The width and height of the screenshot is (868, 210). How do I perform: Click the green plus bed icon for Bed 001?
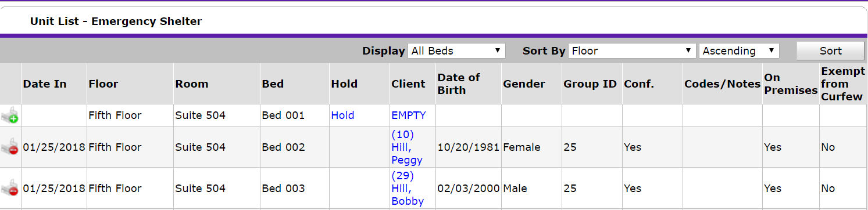coord(10,115)
